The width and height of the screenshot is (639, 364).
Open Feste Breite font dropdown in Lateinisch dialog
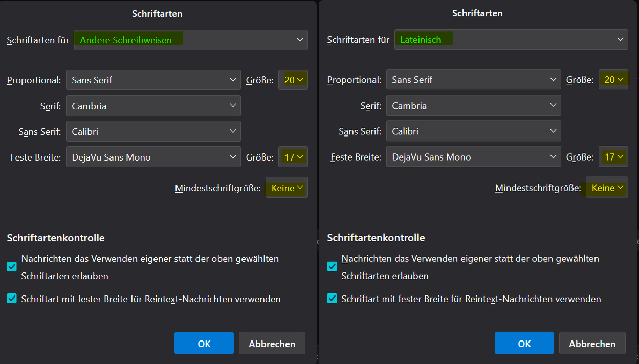coord(473,157)
